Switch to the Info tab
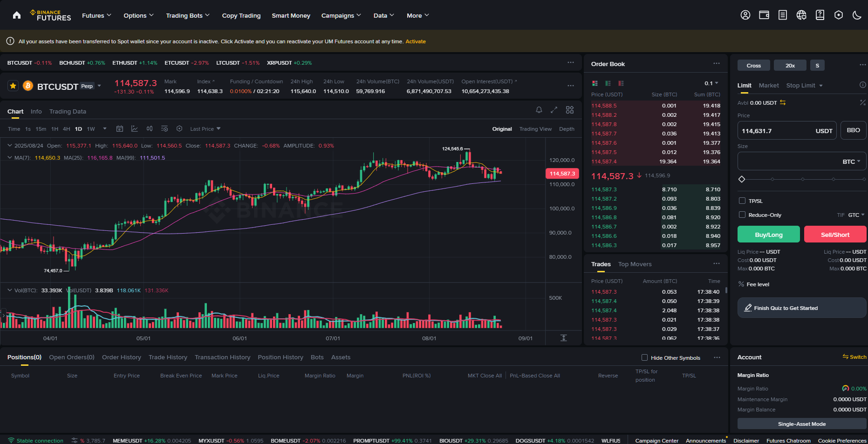 (36, 112)
